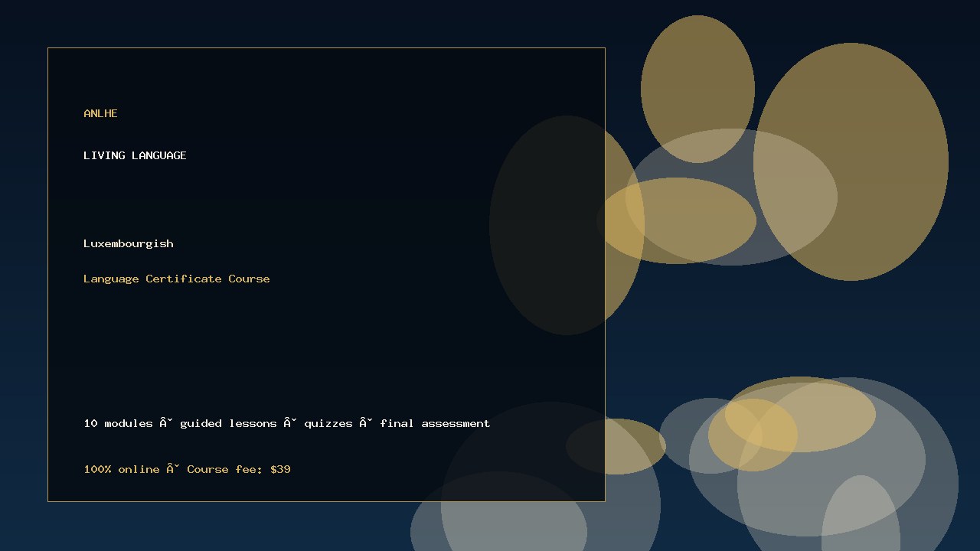Viewport: 980px width, 551px height.
Task: Click the 100% online Course fee: $39 line
Action: (187, 469)
